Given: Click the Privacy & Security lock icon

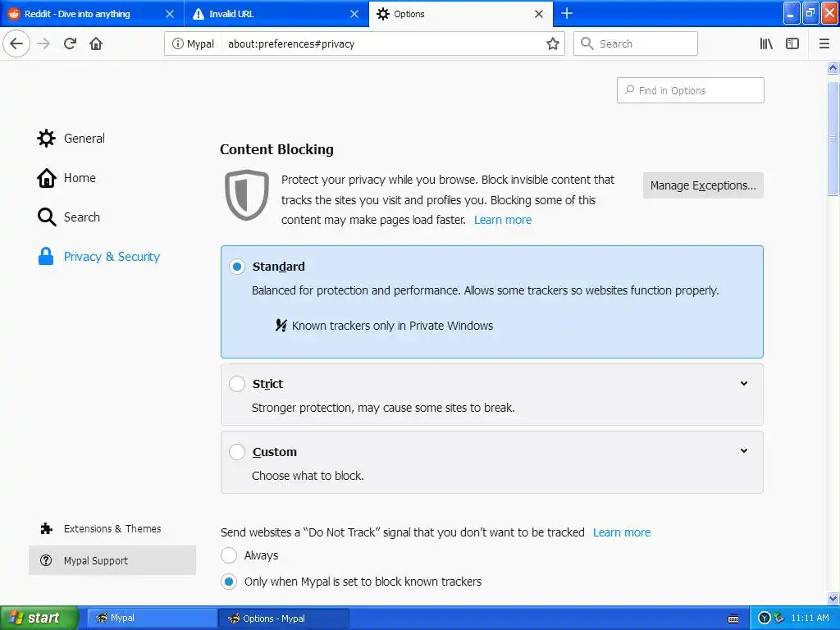Looking at the screenshot, I should 46,256.
